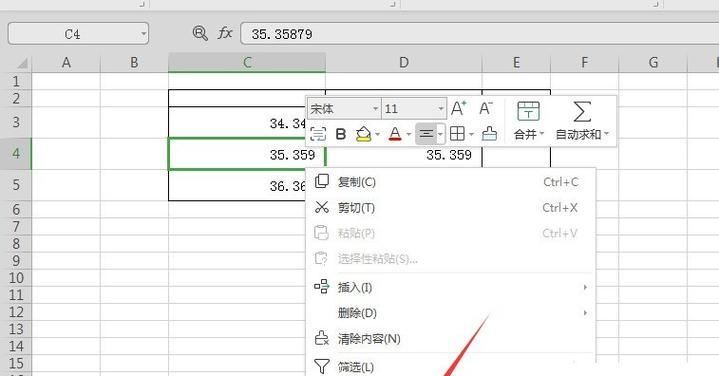
Task: Click the eraser icon next to 清除内容
Action: (x=321, y=338)
